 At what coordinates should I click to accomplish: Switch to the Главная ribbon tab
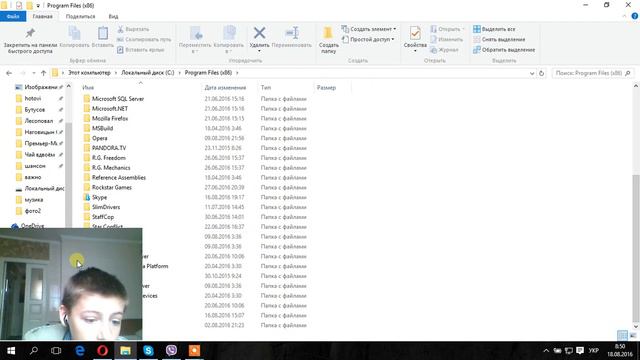point(42,16)
